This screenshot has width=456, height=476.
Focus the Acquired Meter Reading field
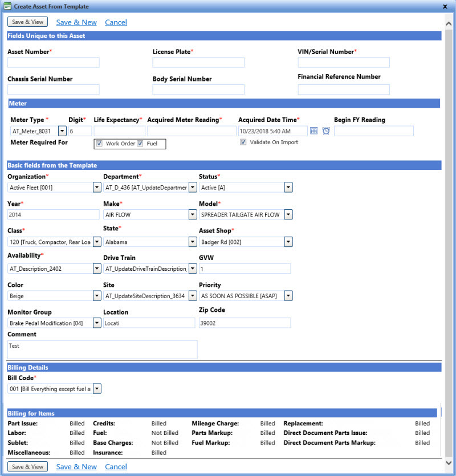click(x=192, y=131)
